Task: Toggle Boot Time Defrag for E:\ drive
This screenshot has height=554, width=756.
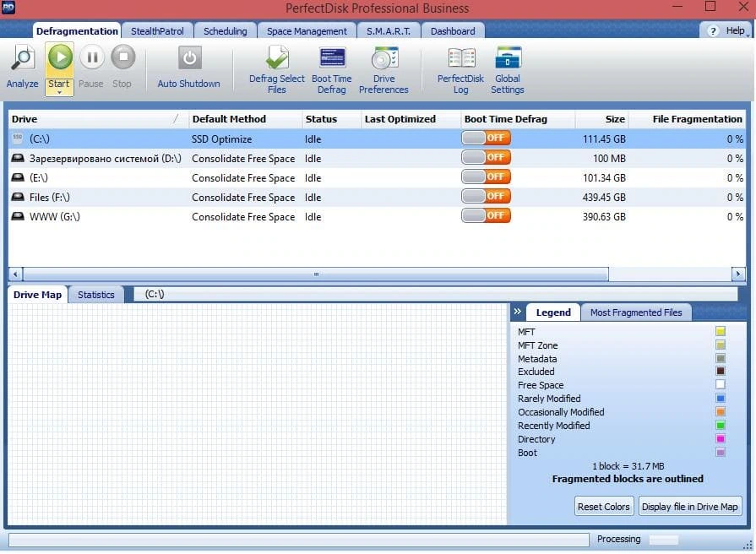Action: pyautogui.click(x=486, y=177)
